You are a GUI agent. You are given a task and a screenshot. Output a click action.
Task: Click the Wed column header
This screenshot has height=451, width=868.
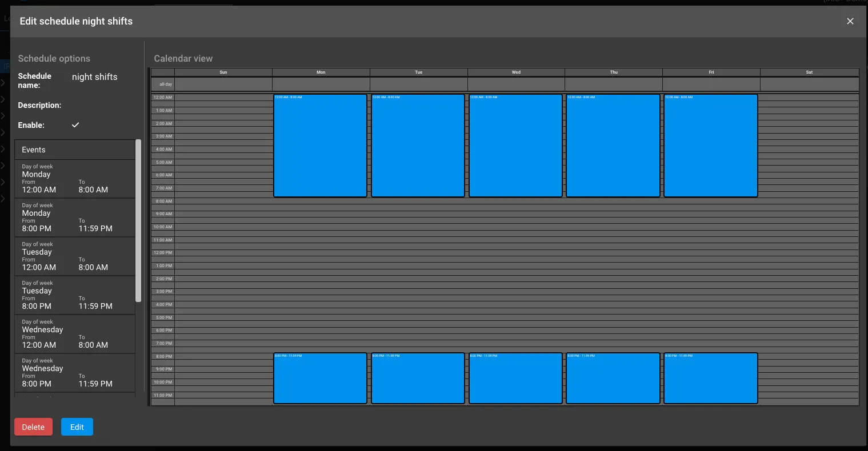[516, 73]
